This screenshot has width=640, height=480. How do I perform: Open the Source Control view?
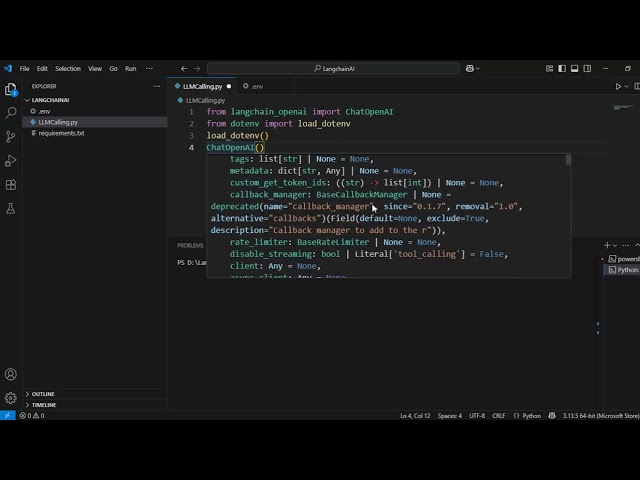coord(11,137)
